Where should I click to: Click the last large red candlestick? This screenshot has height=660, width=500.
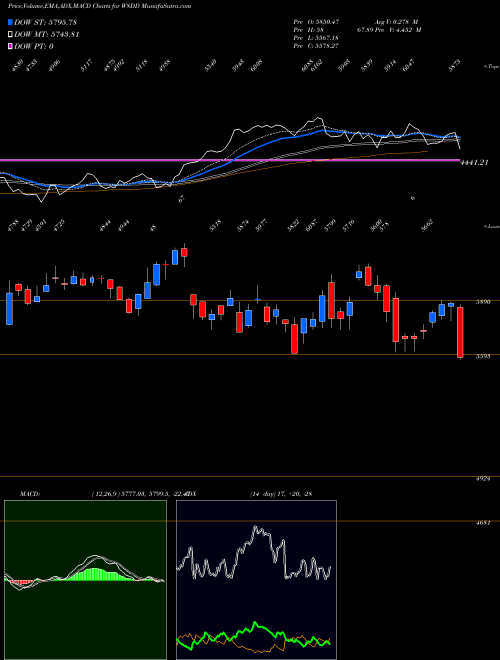(460, 333)
